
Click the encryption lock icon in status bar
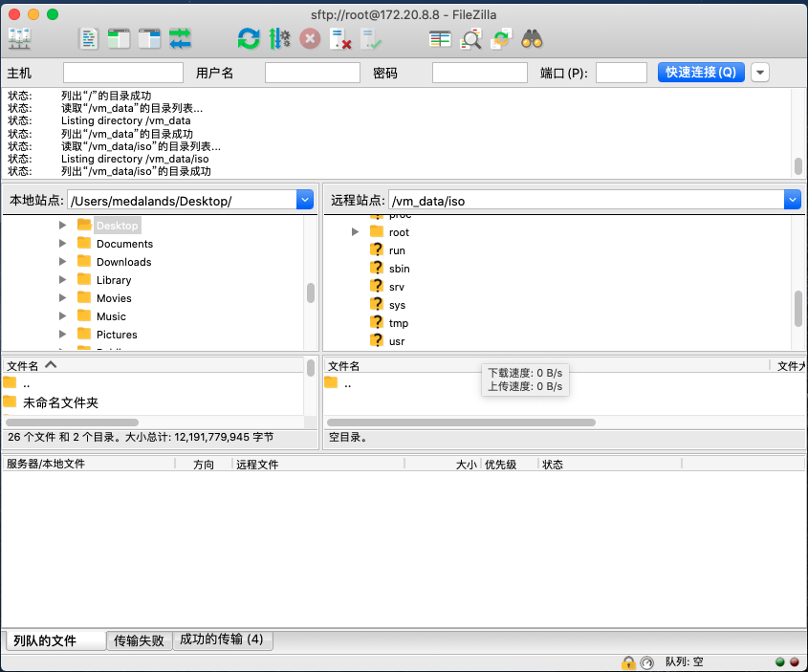pyautogui.click(x=628, y=662)
